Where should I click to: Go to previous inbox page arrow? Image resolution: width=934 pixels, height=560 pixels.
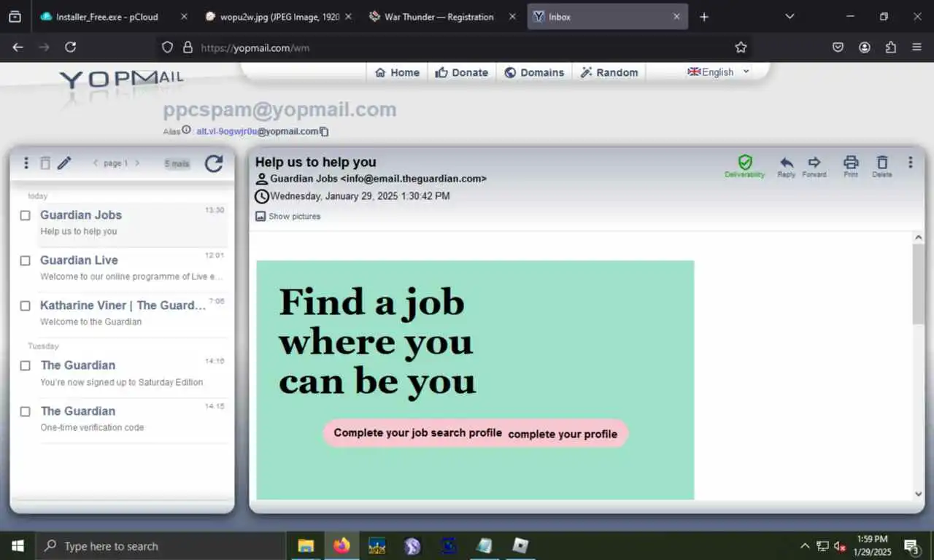click(x=96, y=163)
